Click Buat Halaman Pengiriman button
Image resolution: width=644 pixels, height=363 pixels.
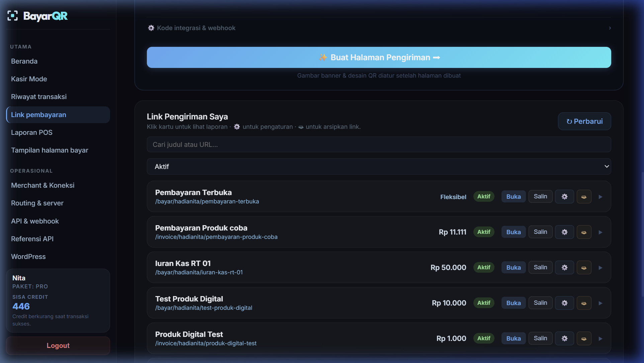tap(379, 58)
